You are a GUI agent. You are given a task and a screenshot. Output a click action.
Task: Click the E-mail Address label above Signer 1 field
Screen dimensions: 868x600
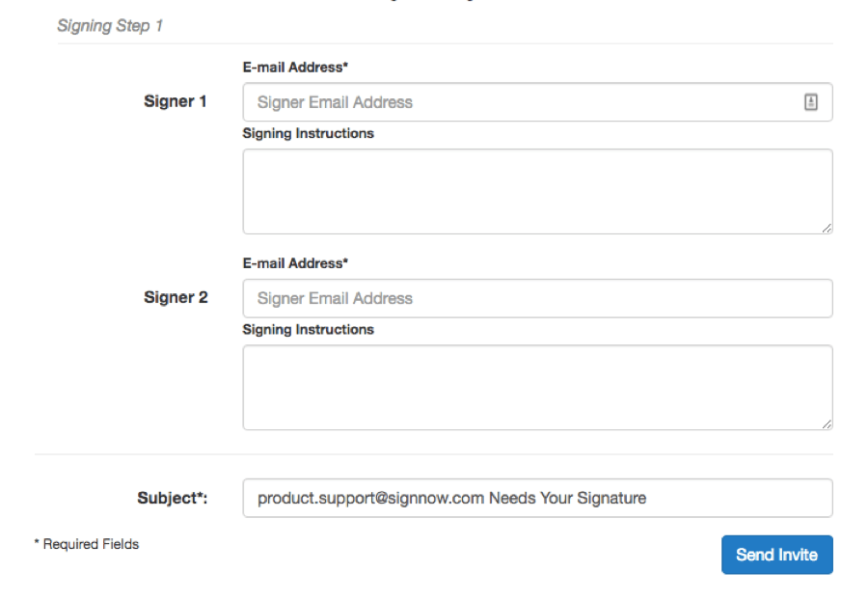tap(295, 68)
